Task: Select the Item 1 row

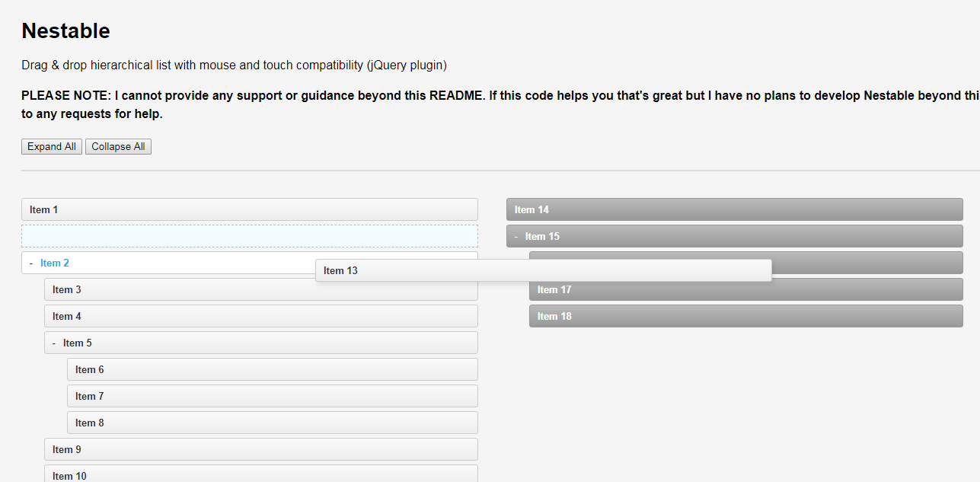Action: (250, 209)
